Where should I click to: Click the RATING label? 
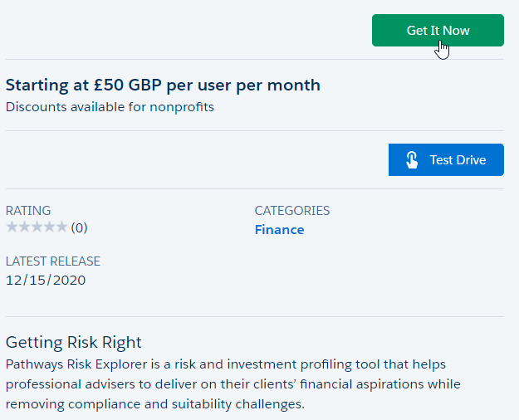click(x=28, y=211)
